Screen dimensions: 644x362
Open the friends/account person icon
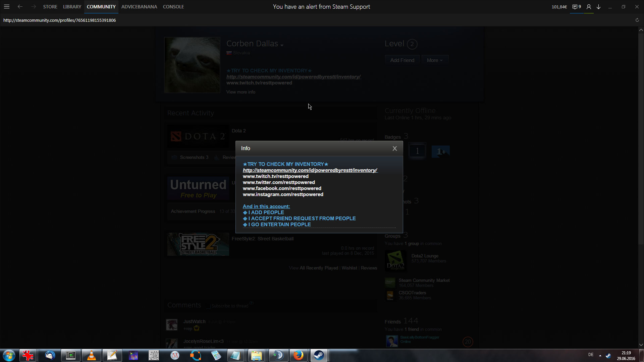(589, 7)
